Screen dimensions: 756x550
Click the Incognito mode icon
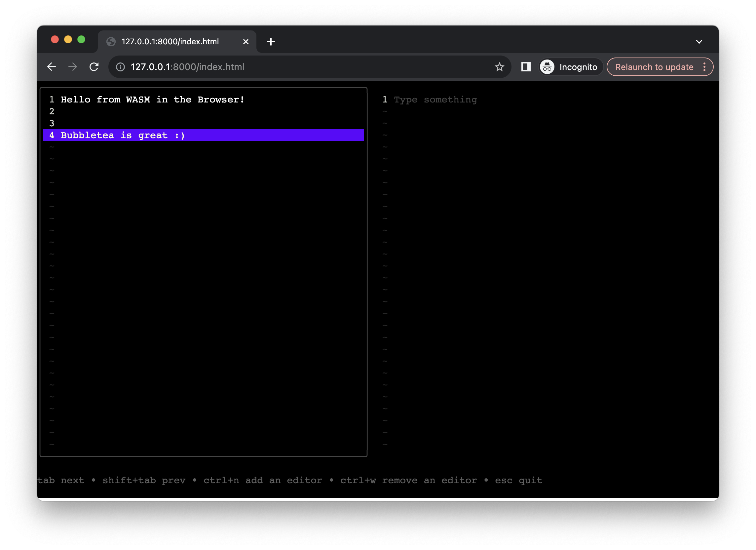[547, 66]
